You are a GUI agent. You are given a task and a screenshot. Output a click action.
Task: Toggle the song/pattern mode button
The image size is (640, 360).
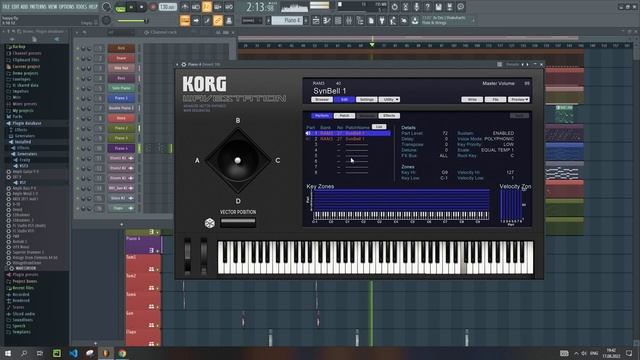[x=120, y=7]
